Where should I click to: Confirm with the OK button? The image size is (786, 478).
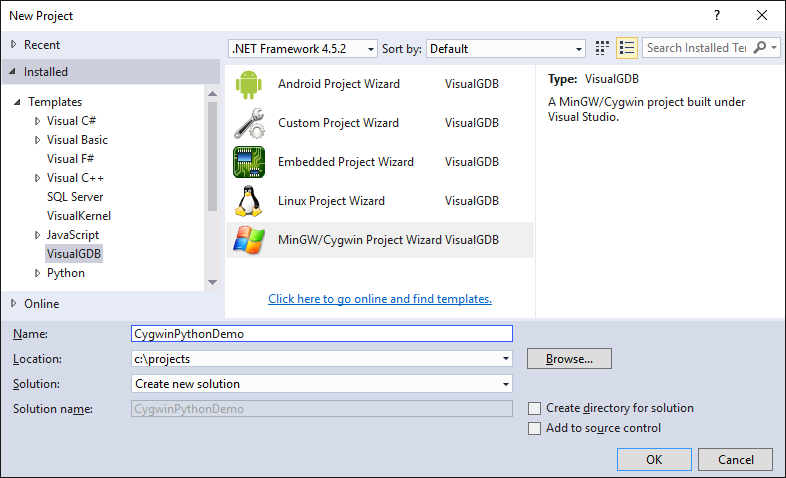pyautogui.click(x=654, y=459)
